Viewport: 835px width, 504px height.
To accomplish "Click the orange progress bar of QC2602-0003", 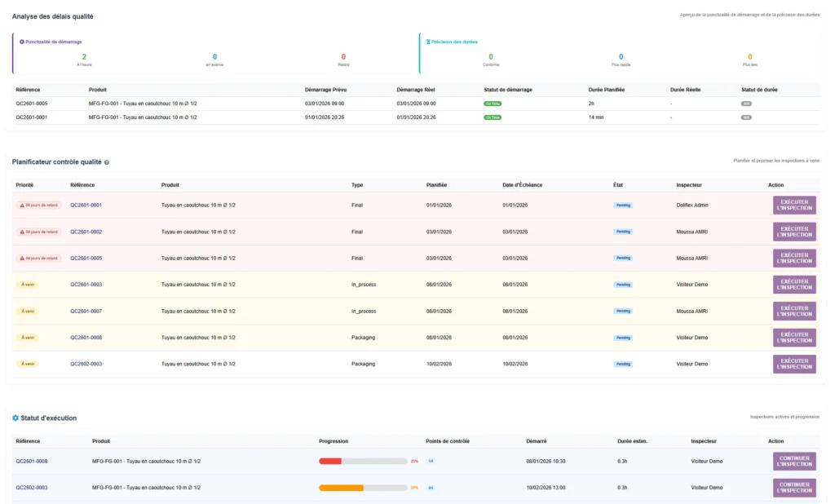I will 339,487.
